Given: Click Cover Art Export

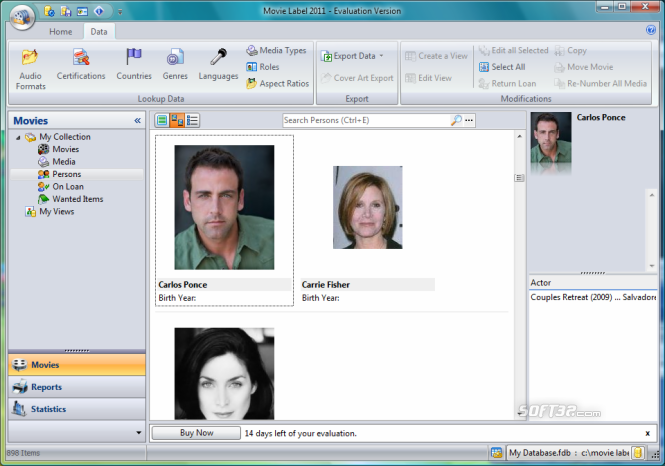Looking at the screenshot, I should [x=357, y=78].
